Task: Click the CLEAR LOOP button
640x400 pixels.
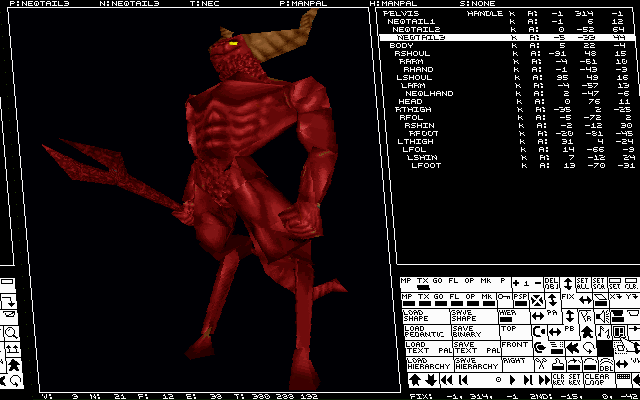Action: click(x=598, y=380)
